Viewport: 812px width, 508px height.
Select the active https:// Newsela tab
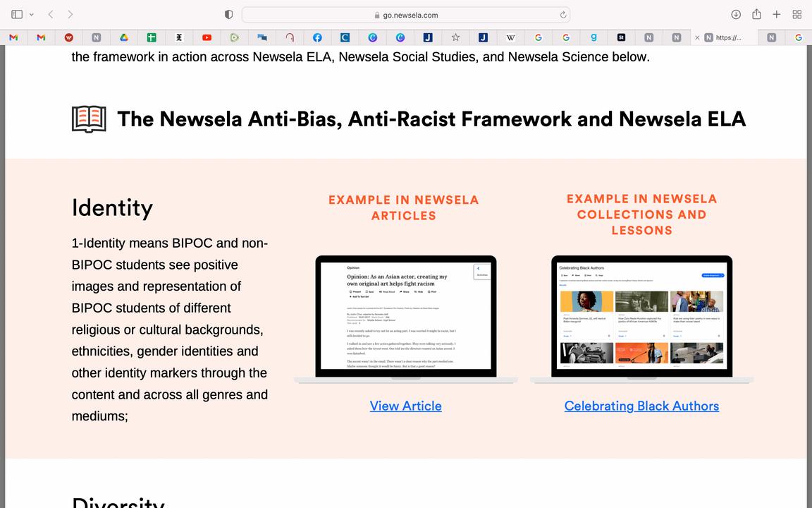[x=724, y=37]
